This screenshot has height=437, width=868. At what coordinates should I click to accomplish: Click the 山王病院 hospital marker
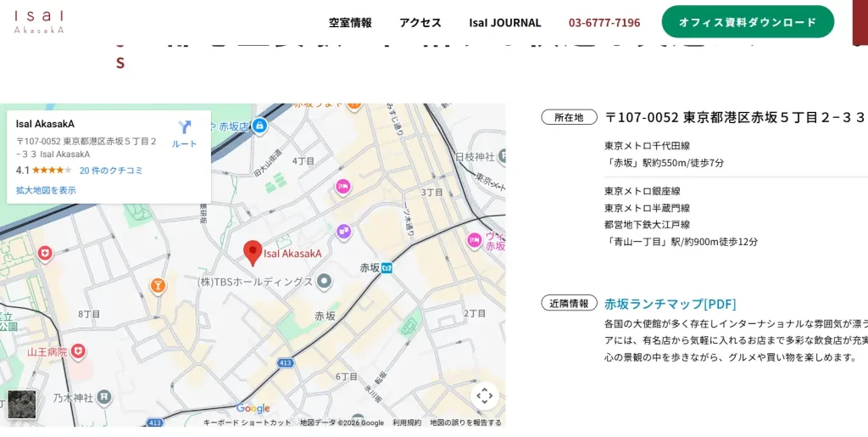coord(79,351)
